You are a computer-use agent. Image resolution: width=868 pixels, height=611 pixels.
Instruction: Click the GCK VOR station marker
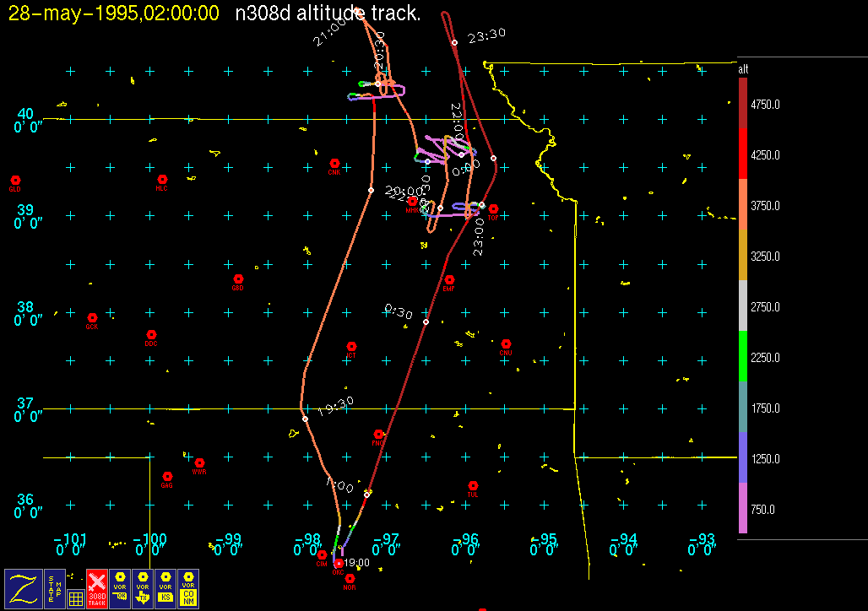(x=92, y=317)
